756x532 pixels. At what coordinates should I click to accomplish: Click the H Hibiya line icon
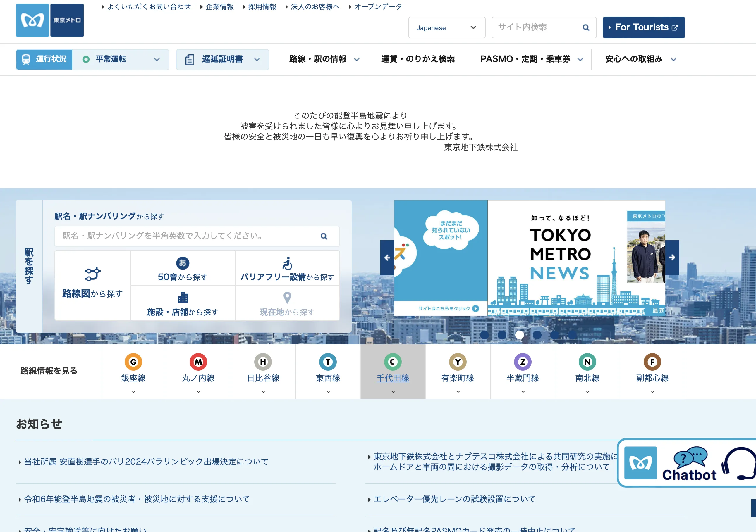263,362
